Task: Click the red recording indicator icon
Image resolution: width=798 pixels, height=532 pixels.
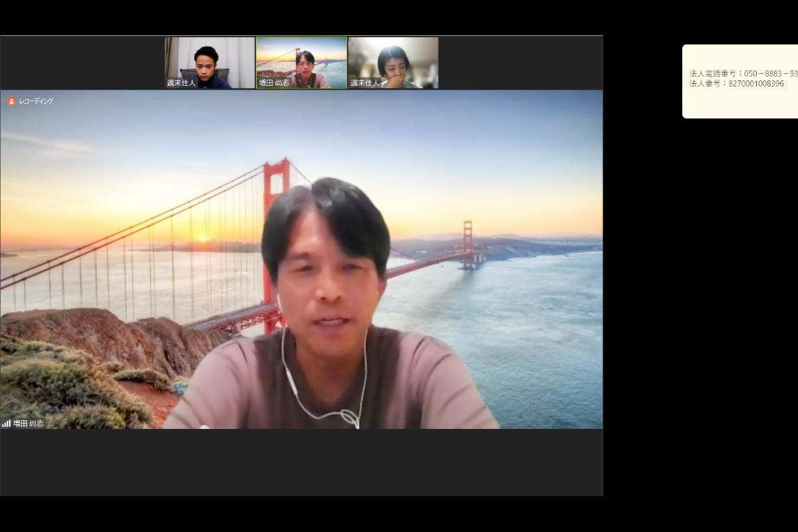Action: pos(11,101)
